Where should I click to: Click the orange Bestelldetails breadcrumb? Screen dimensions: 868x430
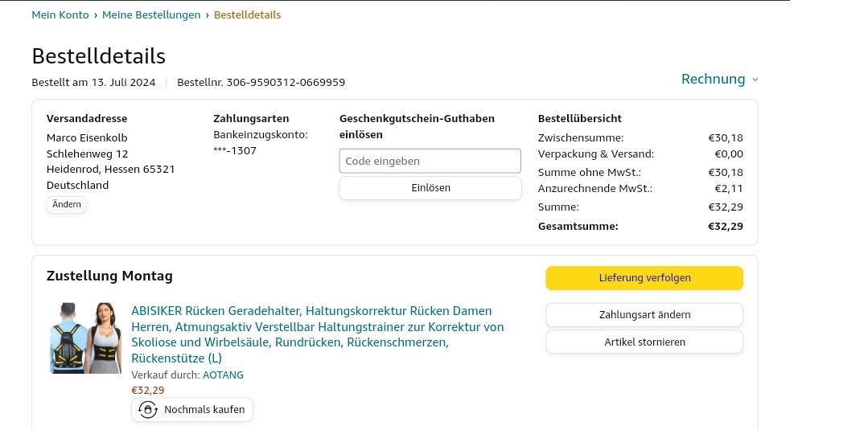tap(247, 14)
